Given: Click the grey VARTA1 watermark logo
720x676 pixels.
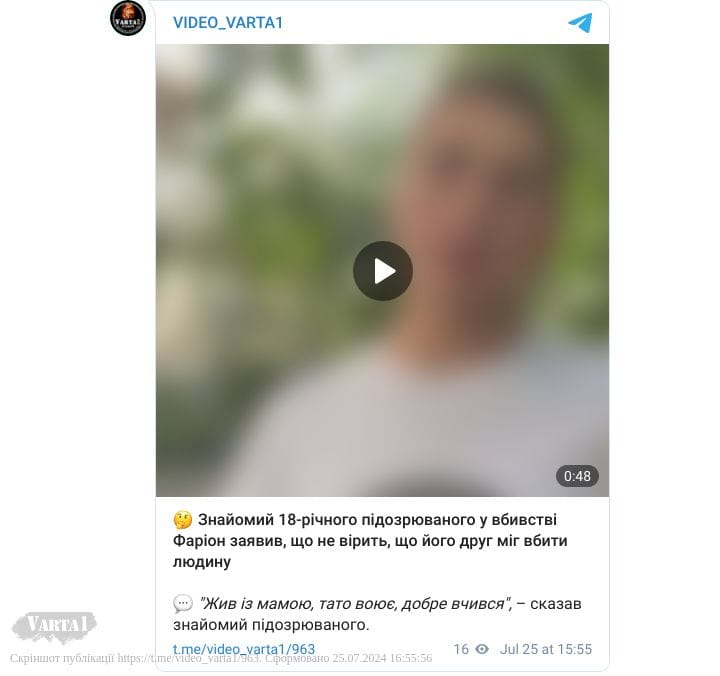Looking at the screenshot, I should [54, 627].
